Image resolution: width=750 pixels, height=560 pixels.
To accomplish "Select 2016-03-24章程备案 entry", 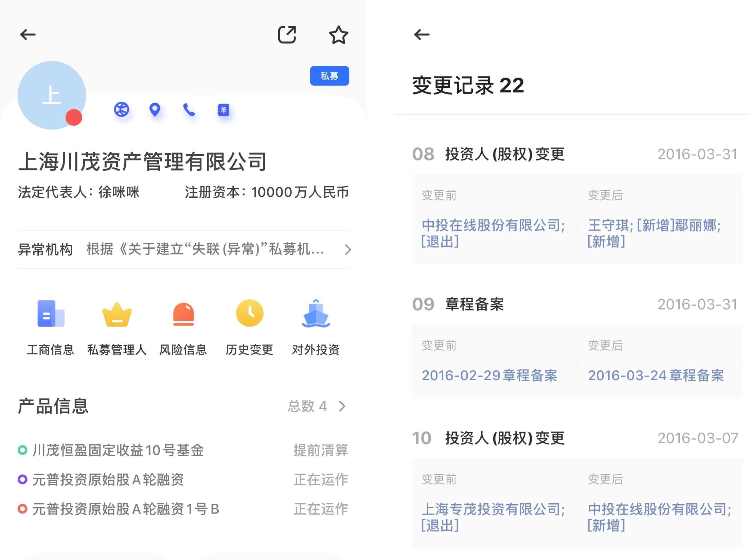I will [x=656, y=375].
